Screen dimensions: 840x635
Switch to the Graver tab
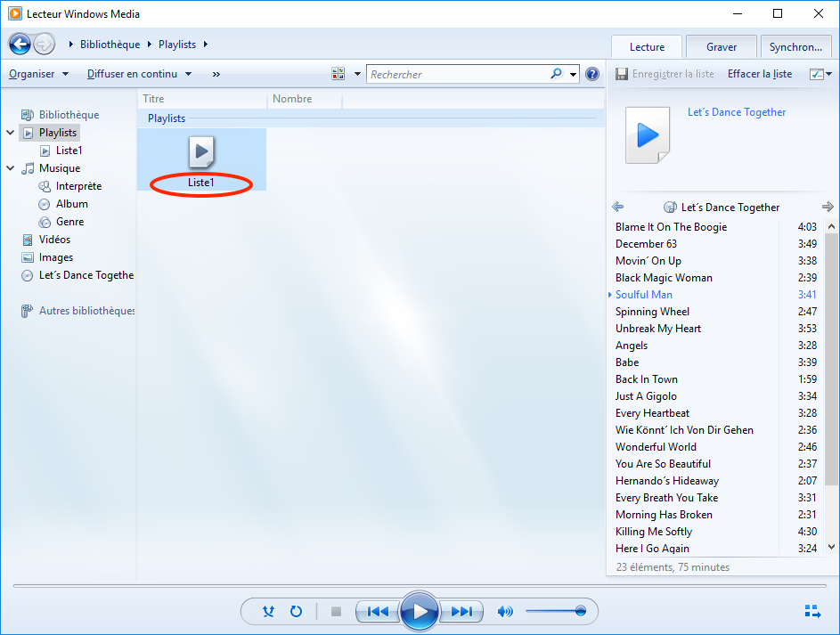721,47
